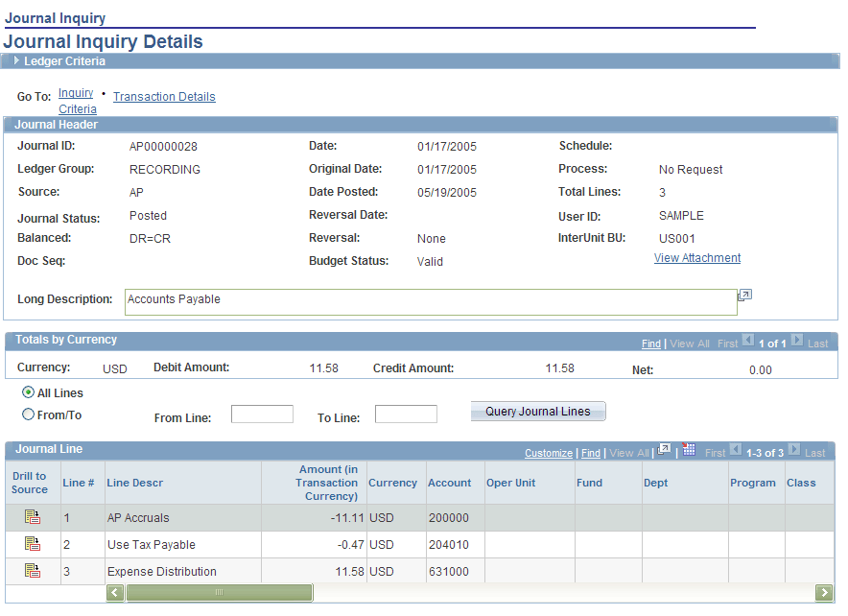Open the Customize link for Journal Line

point(549,452)
